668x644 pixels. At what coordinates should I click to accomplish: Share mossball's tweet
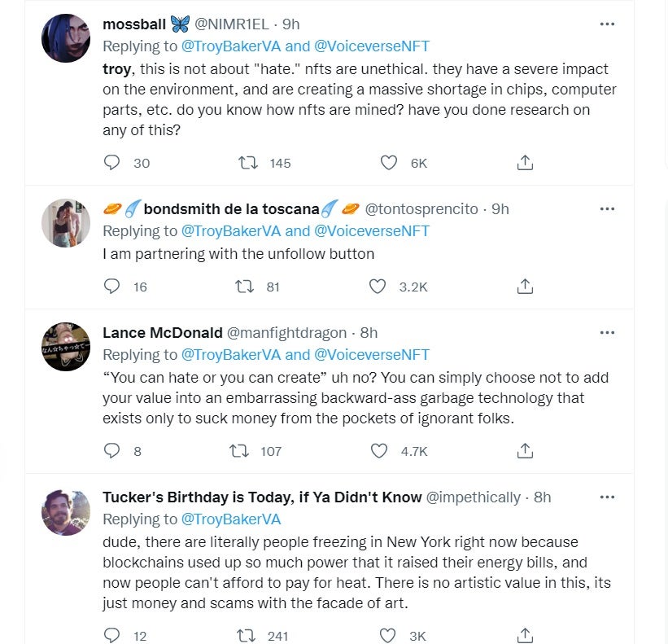coord(525,163)
